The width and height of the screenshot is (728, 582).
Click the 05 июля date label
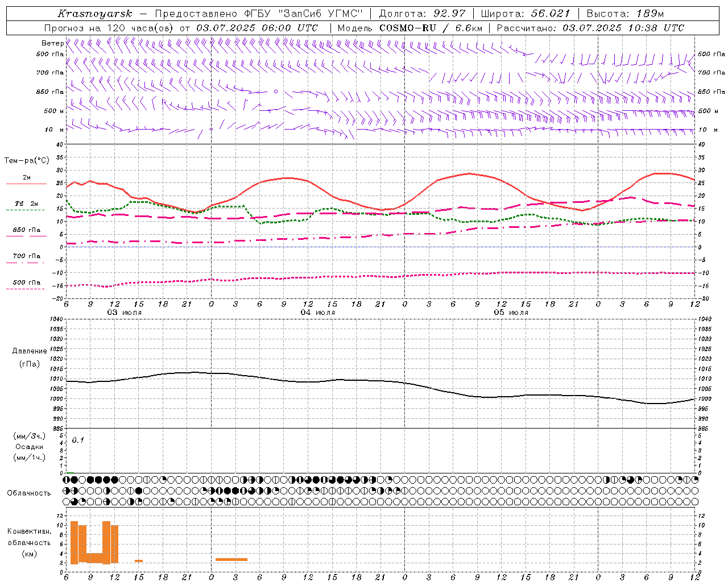(511, 313)
